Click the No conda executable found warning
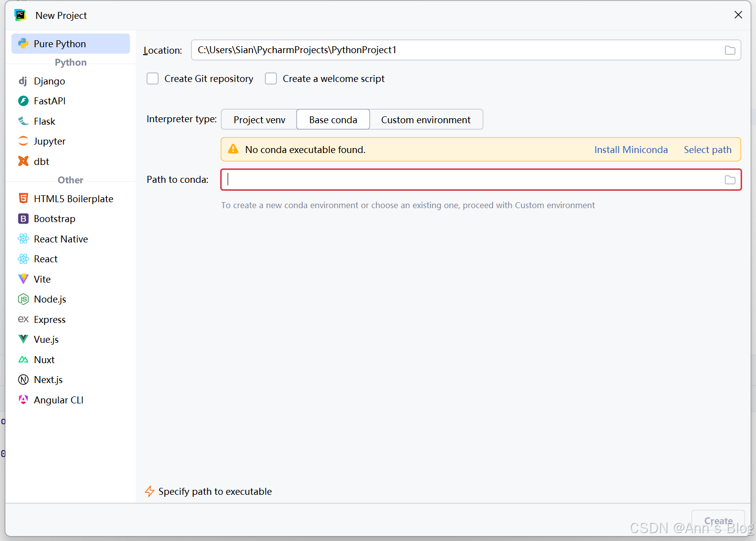Viewport: 756px width, 541px height. click(x=305, y=150)
